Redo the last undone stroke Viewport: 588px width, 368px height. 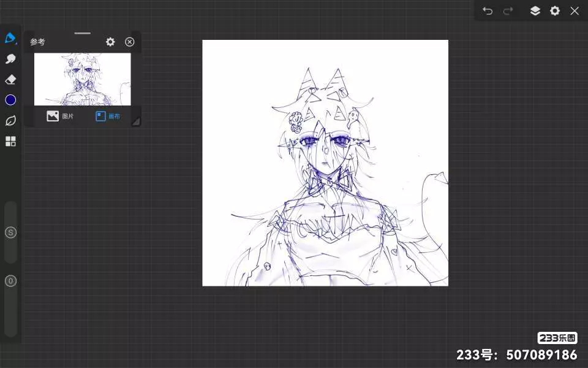pos(508,11)
